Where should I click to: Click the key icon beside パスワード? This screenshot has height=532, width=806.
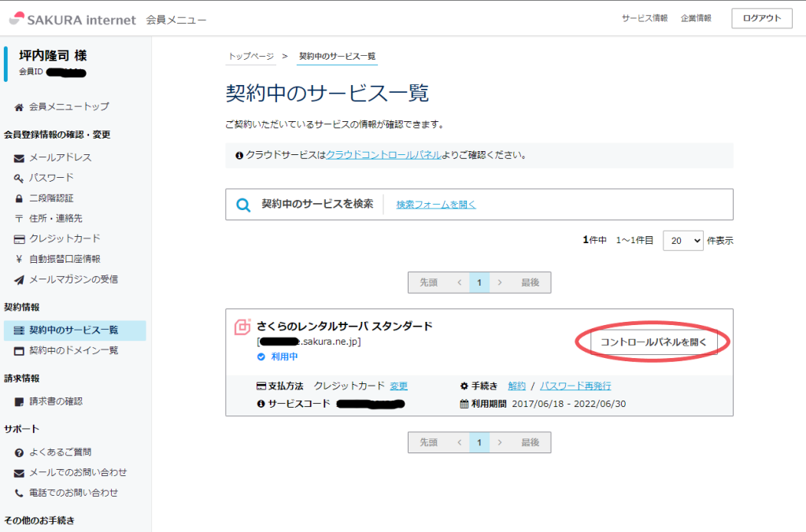click(x=19, y=179)
